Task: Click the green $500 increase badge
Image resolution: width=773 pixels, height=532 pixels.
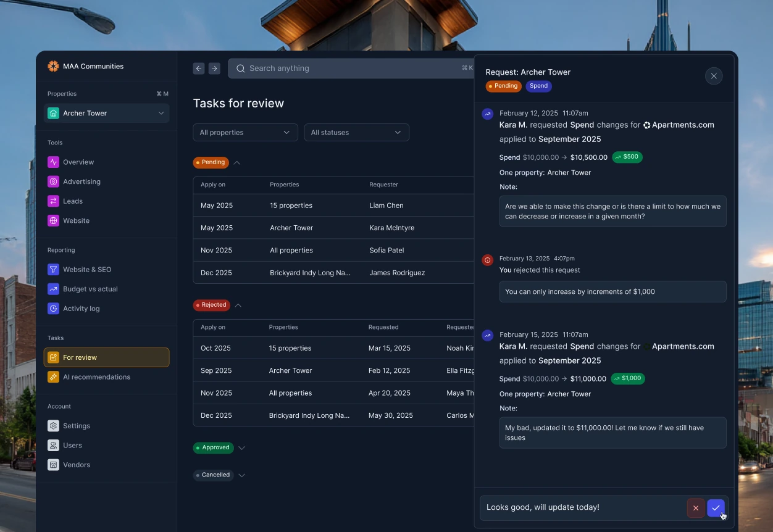Action: click(627, 157)
